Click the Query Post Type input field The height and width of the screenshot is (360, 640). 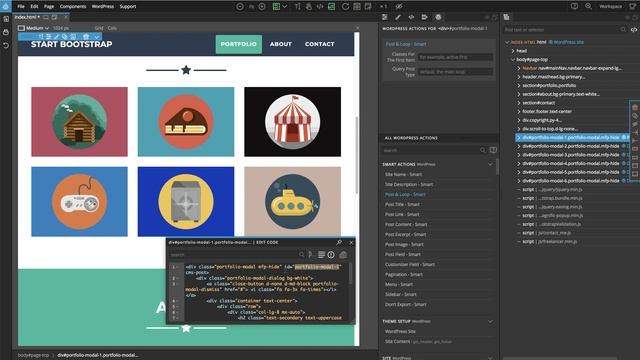(x=456, y=72)
